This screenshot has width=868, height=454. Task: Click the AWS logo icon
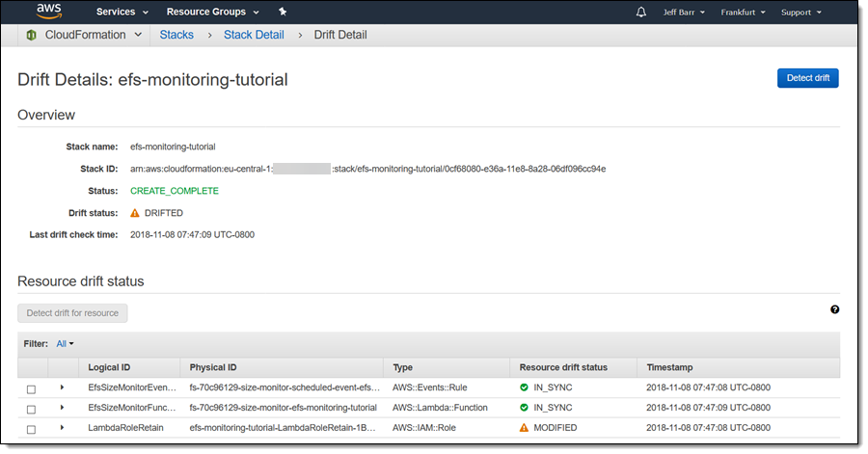click(49, 12)
